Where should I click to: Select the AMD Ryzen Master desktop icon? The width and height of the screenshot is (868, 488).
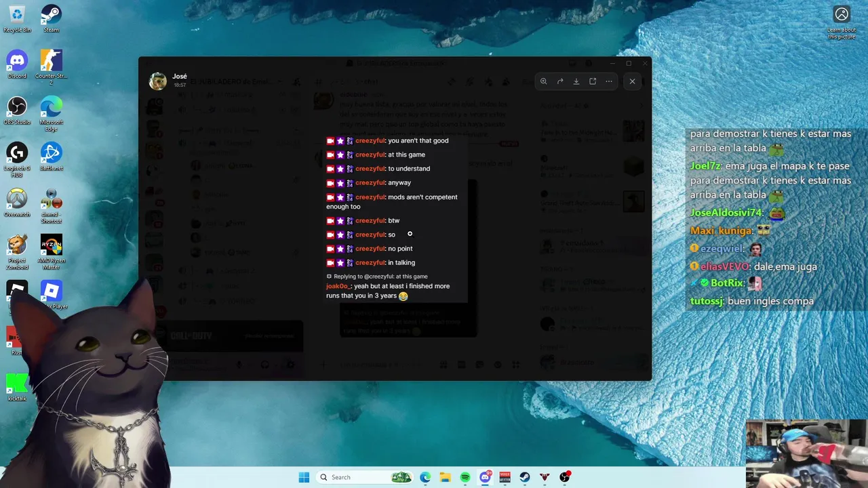click(x=51, y=252)
